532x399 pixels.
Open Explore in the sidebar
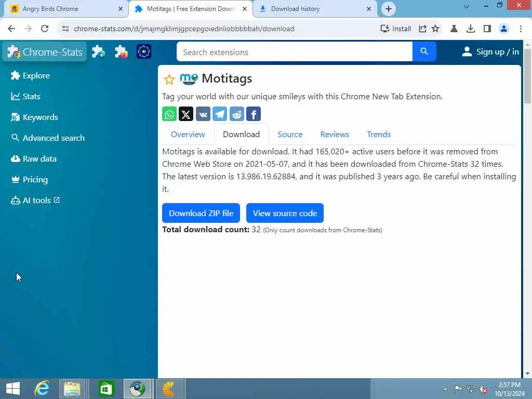[x=30, y=76]
